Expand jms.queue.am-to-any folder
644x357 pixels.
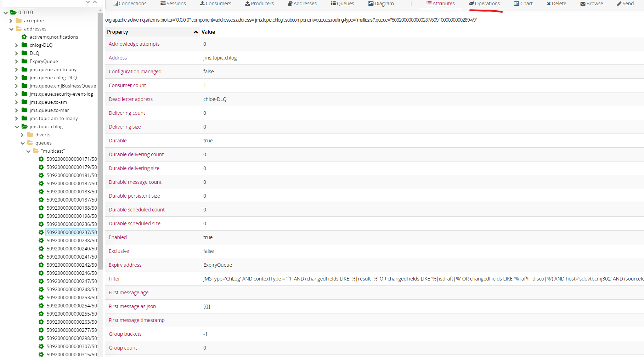point(16,70)
